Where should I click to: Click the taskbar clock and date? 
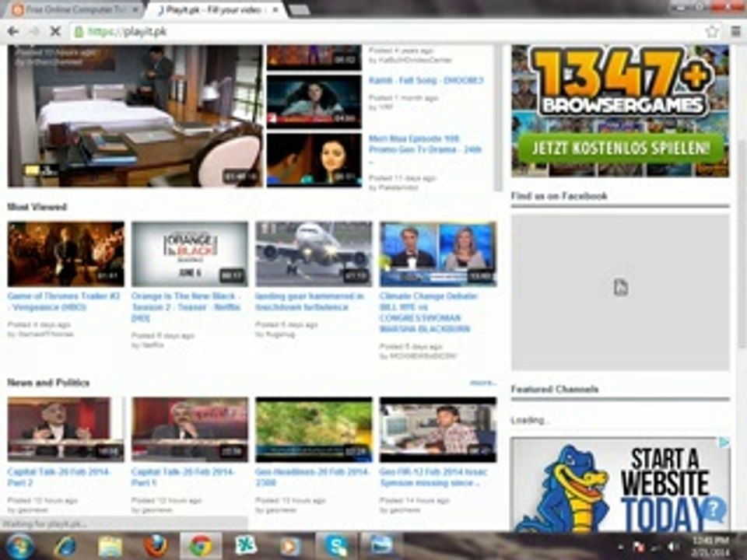point(710,546)
